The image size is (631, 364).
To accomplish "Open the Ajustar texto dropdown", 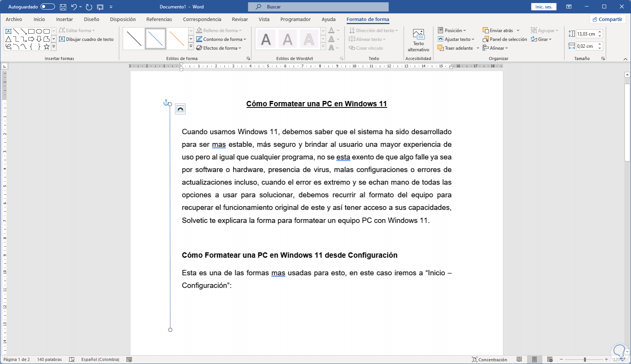I will 456,39.
